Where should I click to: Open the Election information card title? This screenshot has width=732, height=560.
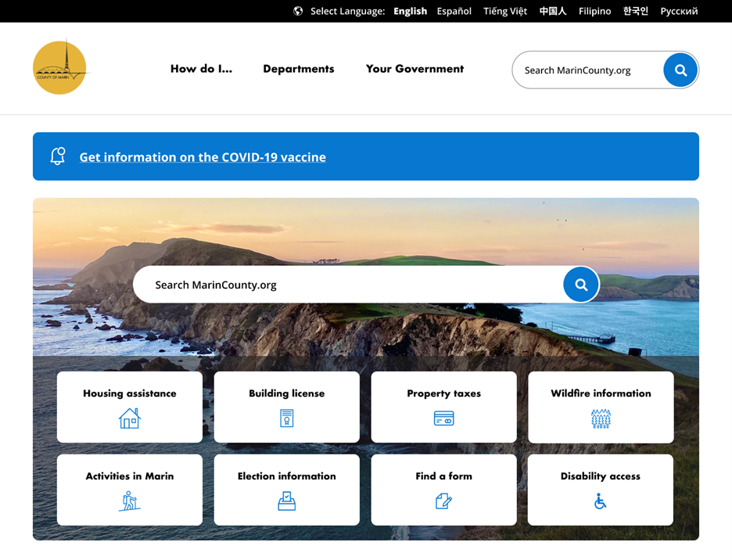click(287, 476)
